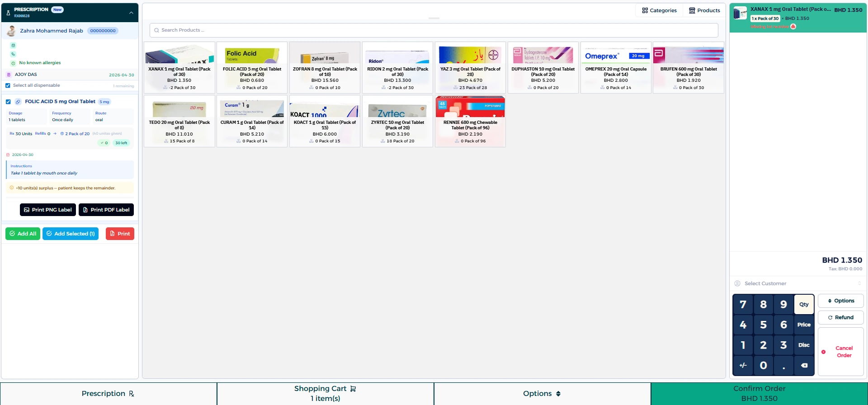
Task: Click Print PDF Label button
Action: (x=106, y=210)
